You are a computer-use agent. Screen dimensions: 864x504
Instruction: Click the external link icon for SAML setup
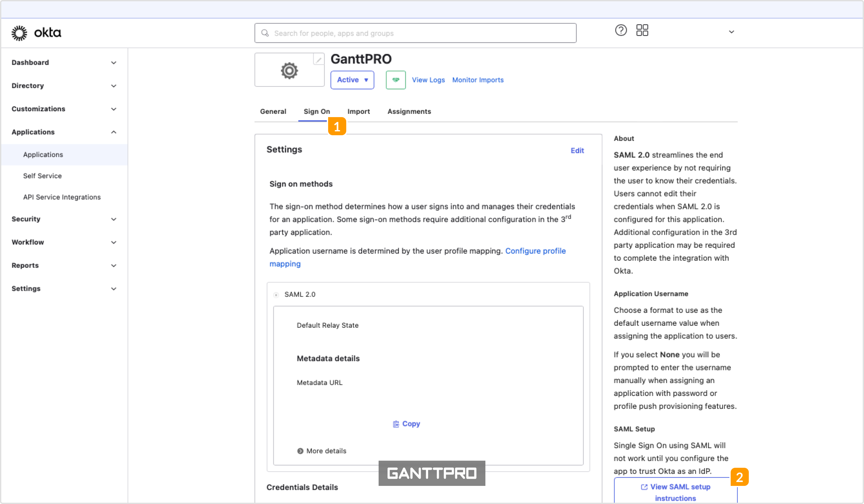[644, 487]
